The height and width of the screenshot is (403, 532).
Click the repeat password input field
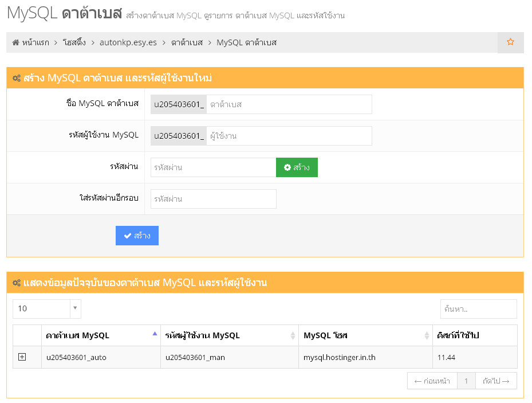[213, 199]
